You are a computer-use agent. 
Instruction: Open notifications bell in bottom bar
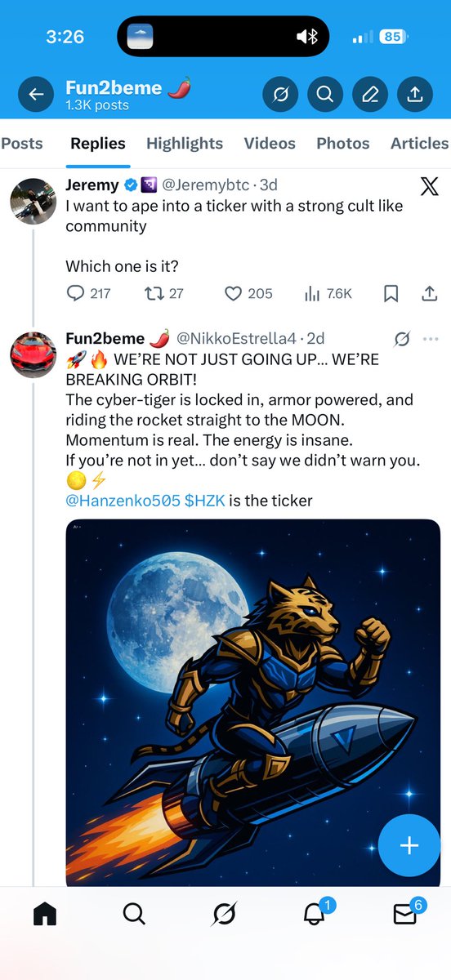pyautogui.click(x=315, y=914)
